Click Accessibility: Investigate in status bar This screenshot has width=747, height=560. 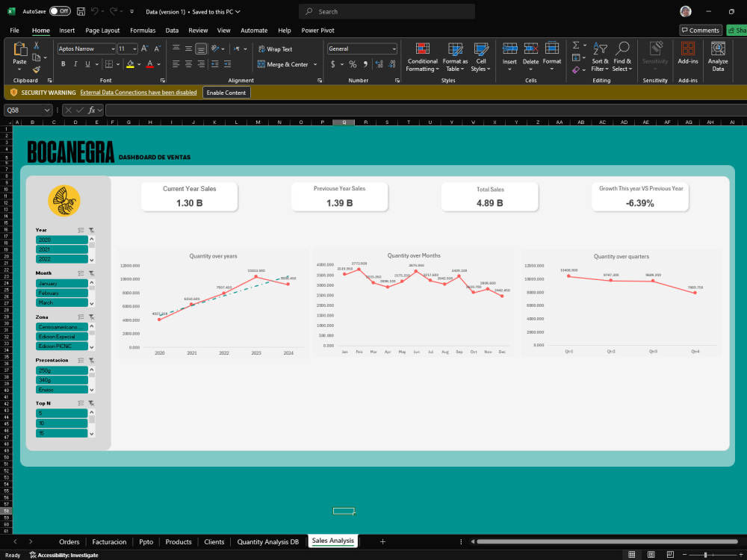coord(63,556)
